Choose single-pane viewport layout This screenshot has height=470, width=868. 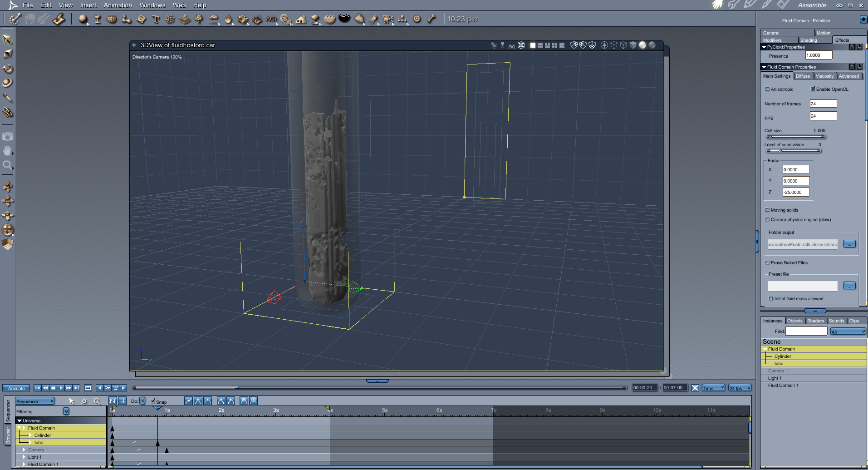(533, 45)
